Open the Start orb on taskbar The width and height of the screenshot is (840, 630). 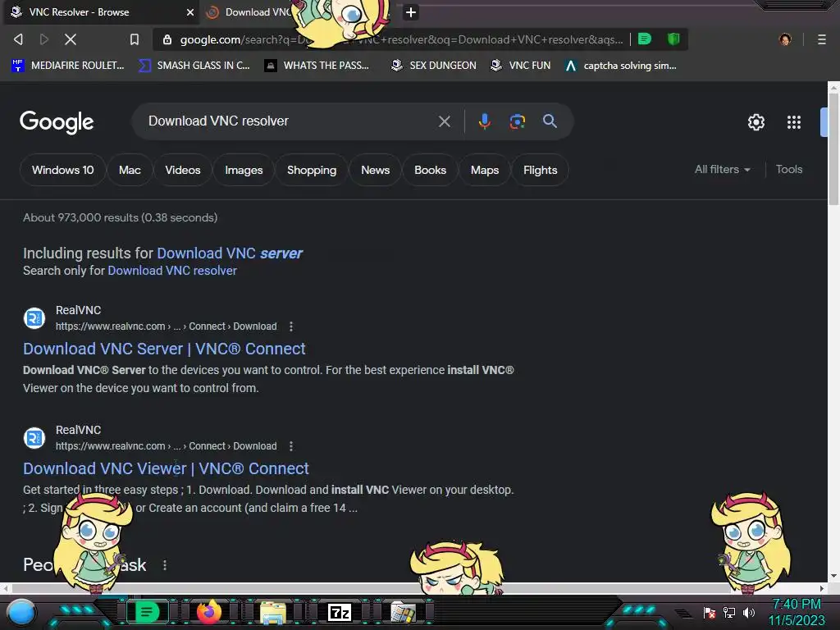coord(21,612)
